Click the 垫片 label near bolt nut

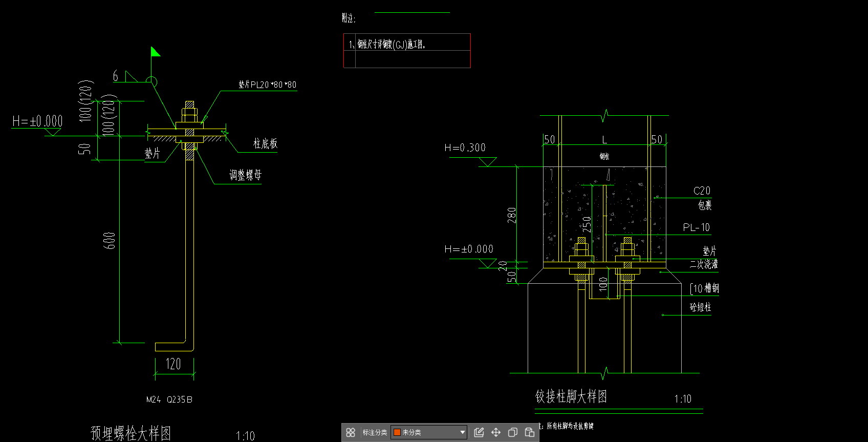153,154
